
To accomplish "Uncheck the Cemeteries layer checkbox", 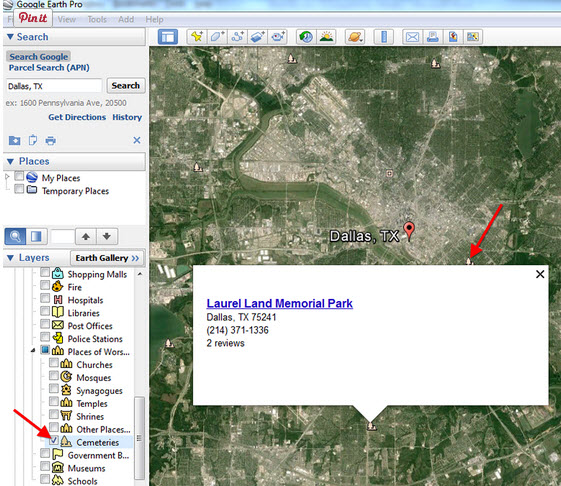I will pos(54,441).
